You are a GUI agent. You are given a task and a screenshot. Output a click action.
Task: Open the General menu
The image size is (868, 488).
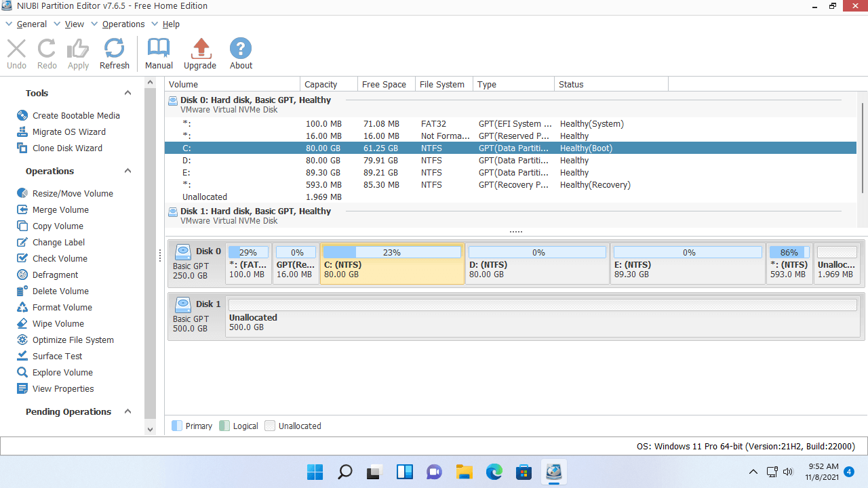point(31,24)
